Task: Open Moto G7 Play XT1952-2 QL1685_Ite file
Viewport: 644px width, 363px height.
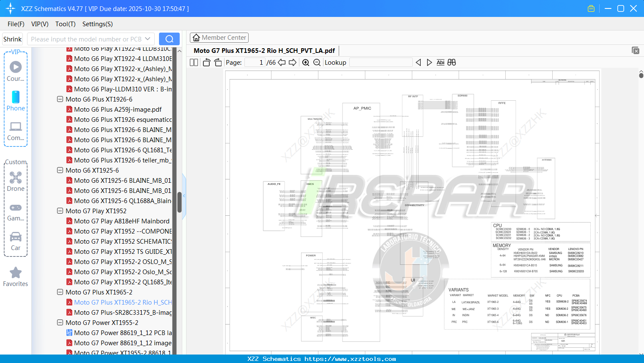Action: coord(123,282)
